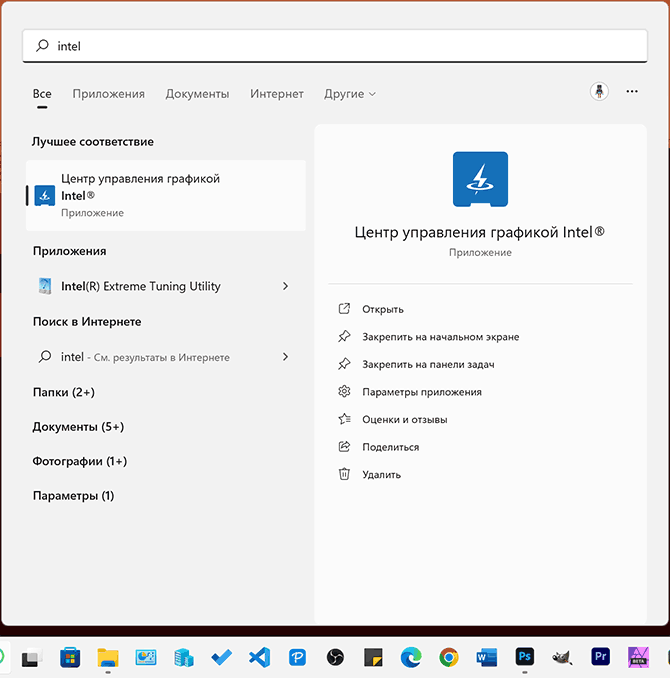Open 'Параметры приложения' action
The height and width of the screenshot is (678, 670).
click(422, 392)
